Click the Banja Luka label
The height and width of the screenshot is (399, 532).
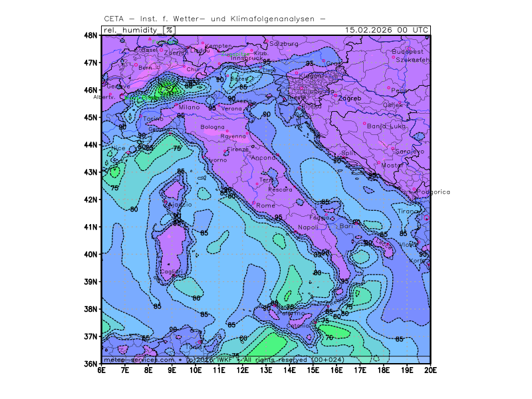click(x=386, y=126)
